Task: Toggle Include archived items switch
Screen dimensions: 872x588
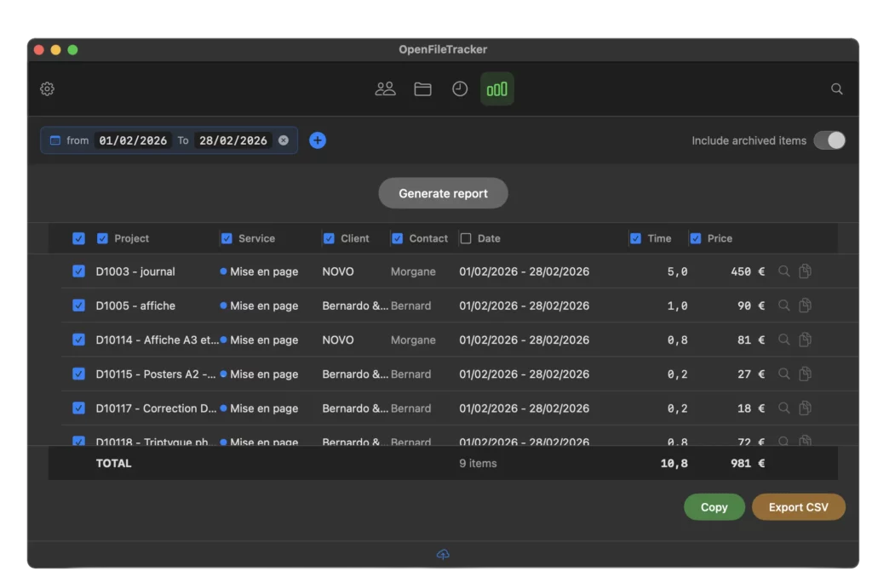Action: click(x=829, y=140)
